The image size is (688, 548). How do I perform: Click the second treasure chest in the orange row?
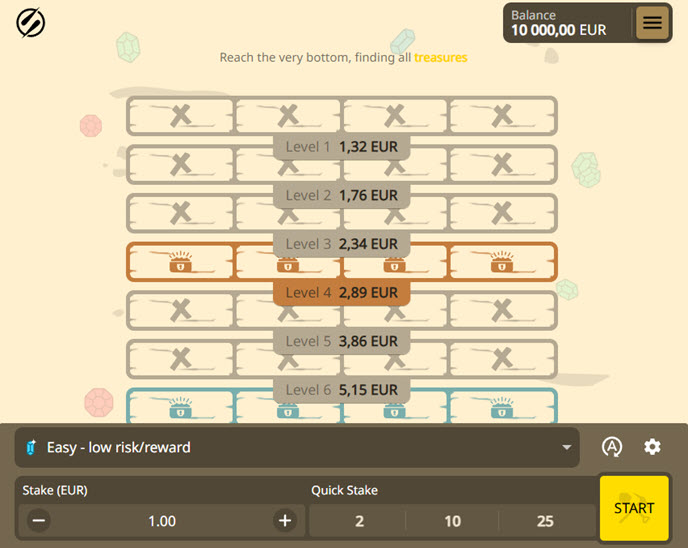coord(287,262)
